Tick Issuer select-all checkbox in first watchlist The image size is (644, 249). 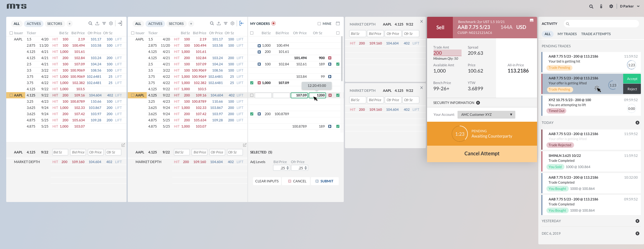[11, 33]
